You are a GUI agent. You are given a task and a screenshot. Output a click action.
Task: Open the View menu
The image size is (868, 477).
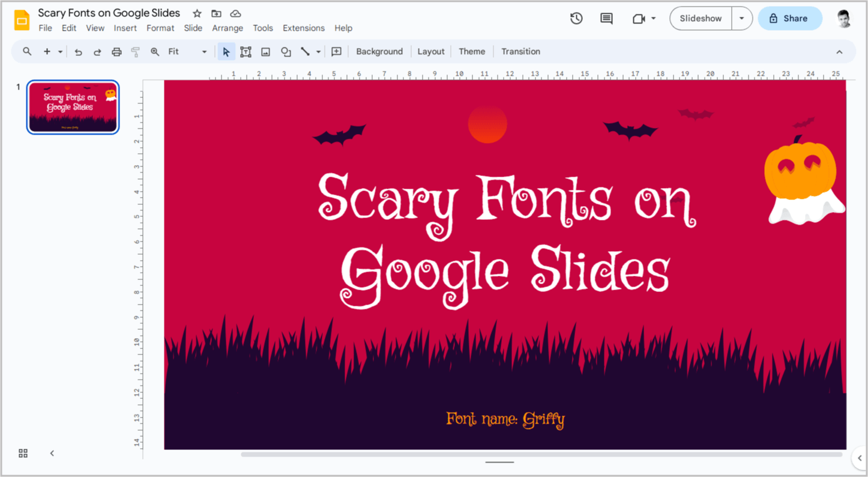pos(95,28)
